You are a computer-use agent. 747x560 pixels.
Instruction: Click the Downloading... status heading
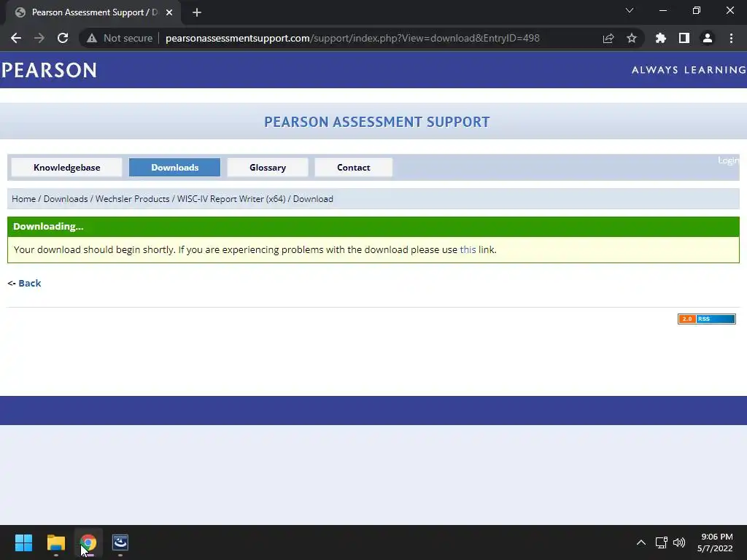(48, 226)
